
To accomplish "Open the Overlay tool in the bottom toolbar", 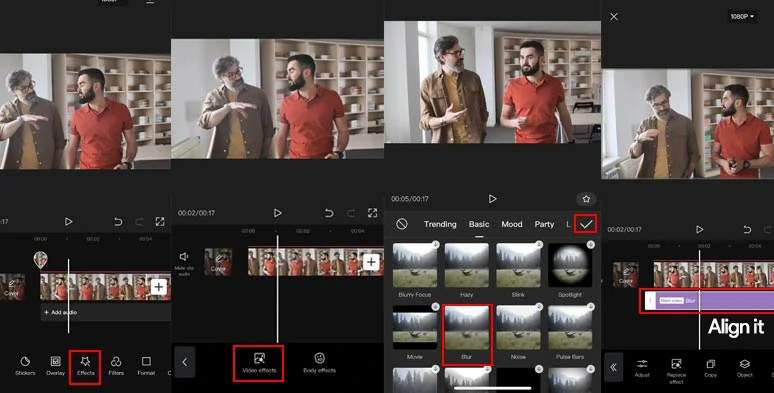I will [55, 366].
